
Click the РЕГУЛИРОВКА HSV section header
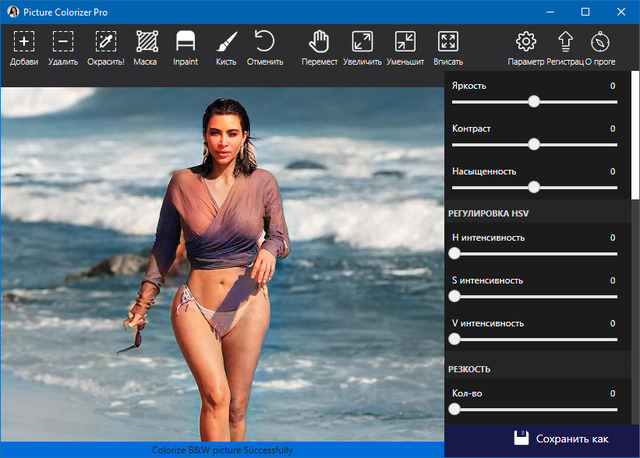click(488, 213)
